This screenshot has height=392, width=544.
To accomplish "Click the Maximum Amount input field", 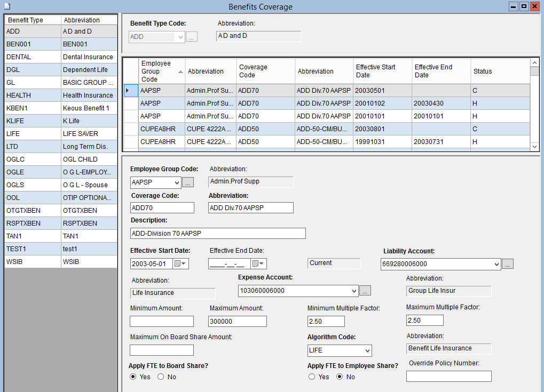I will coord(237,321).
